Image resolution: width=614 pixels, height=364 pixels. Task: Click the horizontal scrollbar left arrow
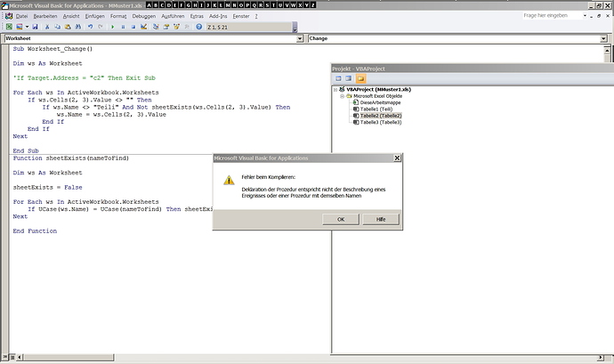20,357
